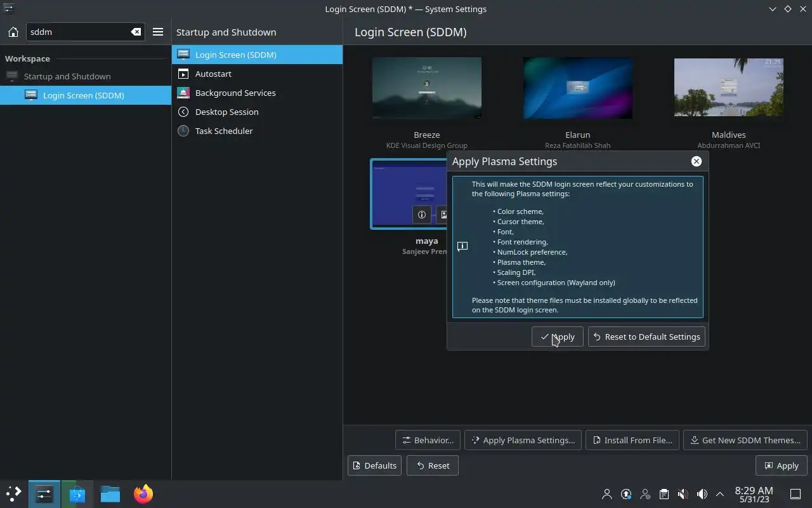The image size is (812, 508).
Task: Click Get New SDDM Themes...
Action: (x=745, y=440)
